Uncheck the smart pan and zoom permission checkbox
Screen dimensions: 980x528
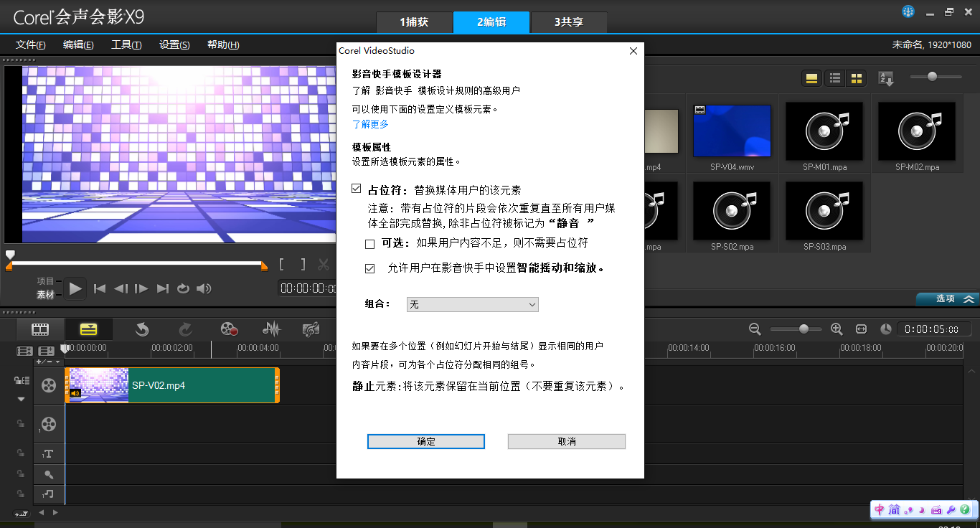370,268
